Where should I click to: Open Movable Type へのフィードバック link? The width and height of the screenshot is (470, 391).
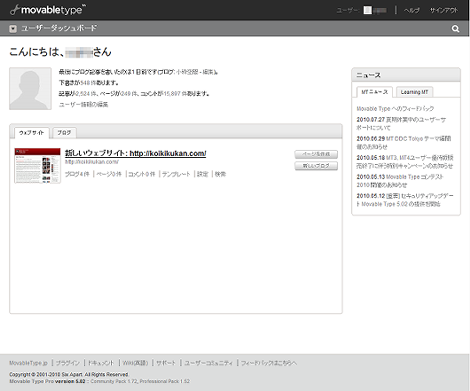[x=395, y=108]
